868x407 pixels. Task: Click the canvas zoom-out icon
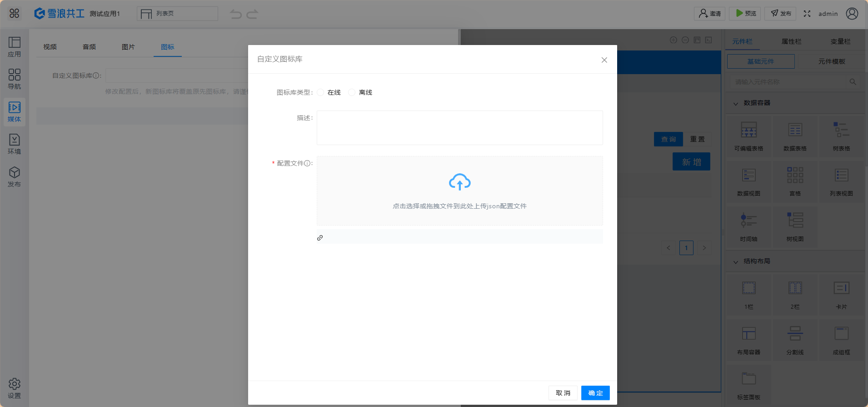(x=685, y=40)
